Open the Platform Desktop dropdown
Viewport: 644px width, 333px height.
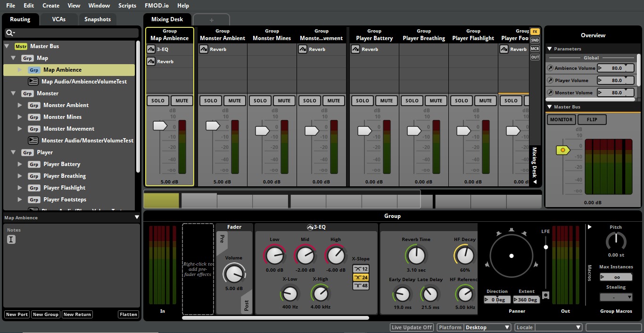(x=487, y=327)
